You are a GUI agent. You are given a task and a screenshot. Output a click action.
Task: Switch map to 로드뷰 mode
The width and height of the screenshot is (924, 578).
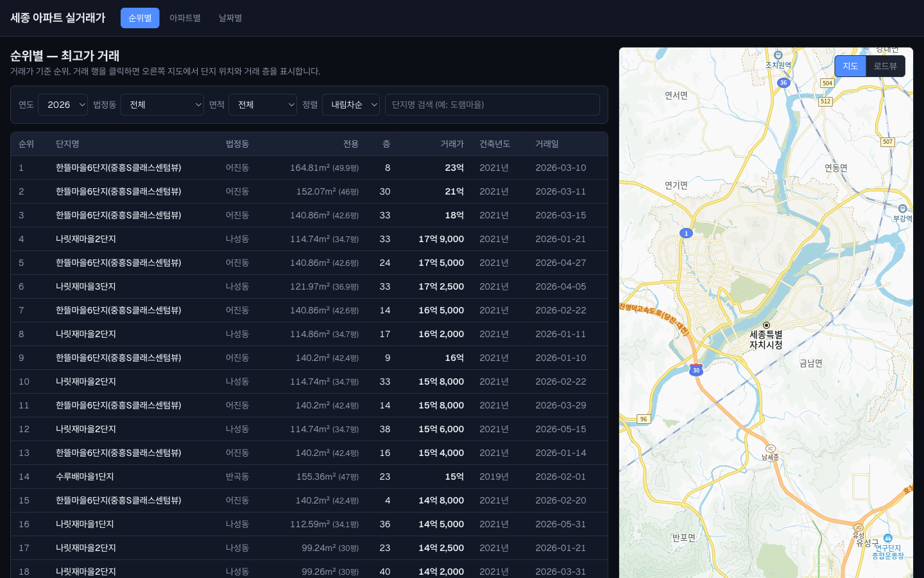click(886, 66)
